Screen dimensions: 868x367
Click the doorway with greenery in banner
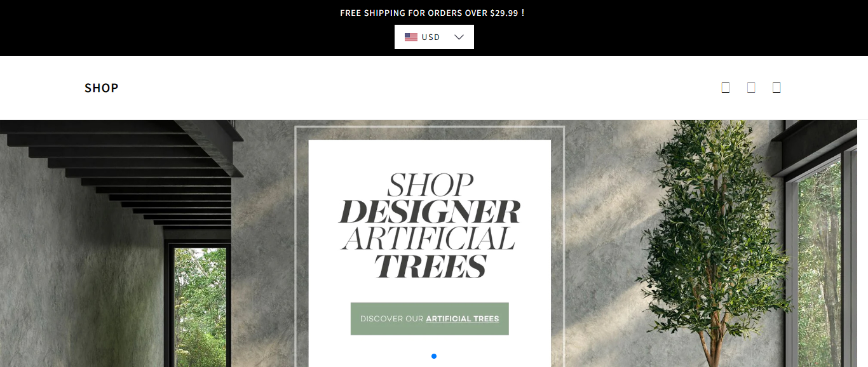pos(200,307)
